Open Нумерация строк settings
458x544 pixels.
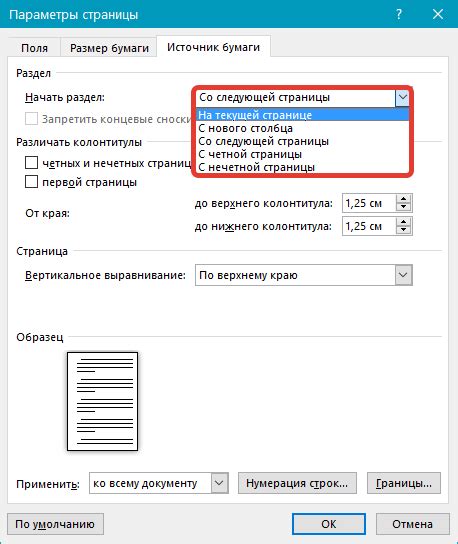point(297,483)
